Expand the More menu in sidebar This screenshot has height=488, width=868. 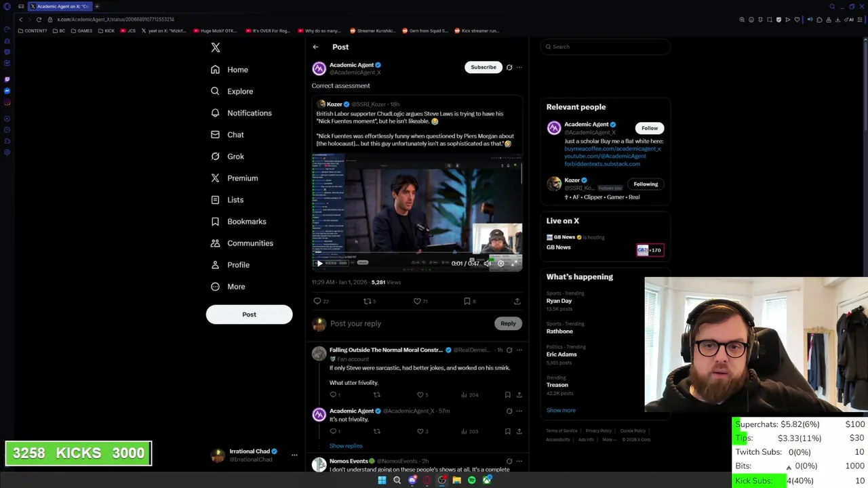228,287
